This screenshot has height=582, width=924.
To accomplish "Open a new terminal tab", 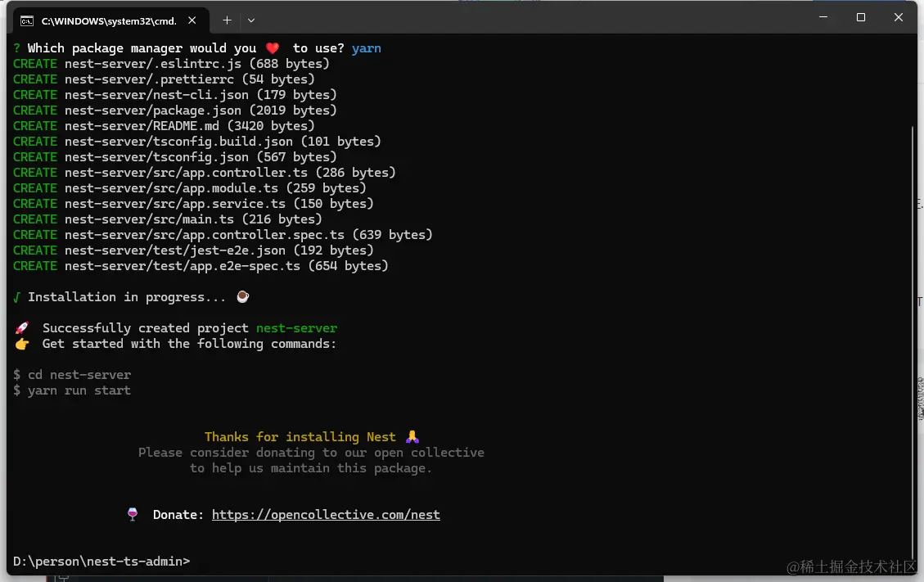I will [x=227, y=20].
